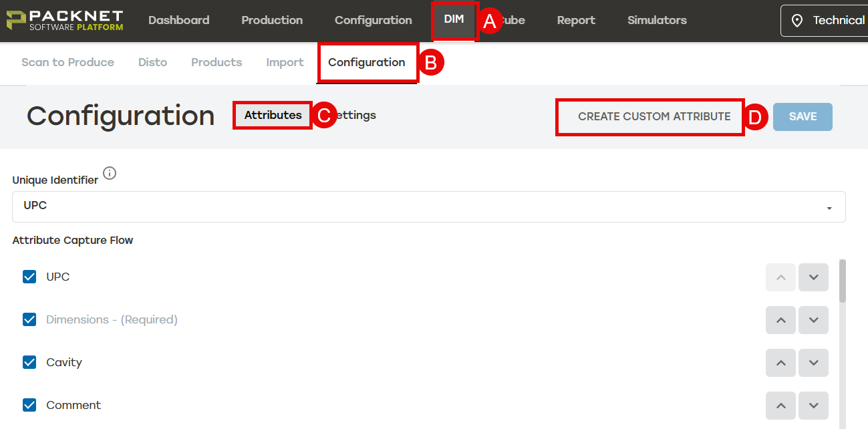Toggle the Dimensions (Required) checkbox
The width and height of the screenshot is (868, 429).
pyautogui.click(x=29, y=319)
